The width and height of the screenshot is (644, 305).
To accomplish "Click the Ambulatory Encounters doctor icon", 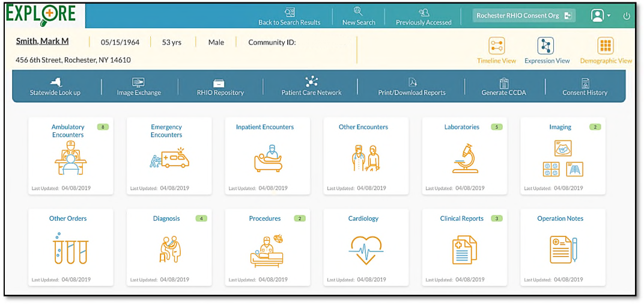I will pos(71,159).
